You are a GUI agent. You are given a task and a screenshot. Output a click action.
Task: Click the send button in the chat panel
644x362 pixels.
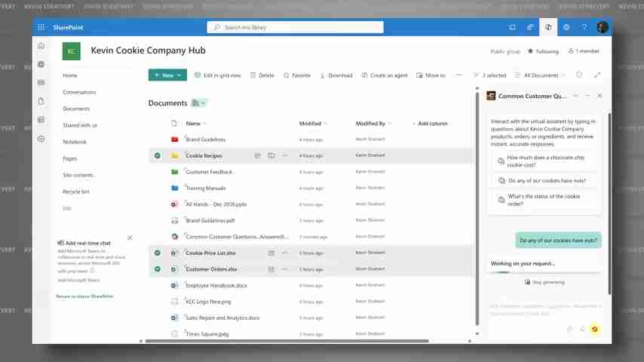[595, 329]
